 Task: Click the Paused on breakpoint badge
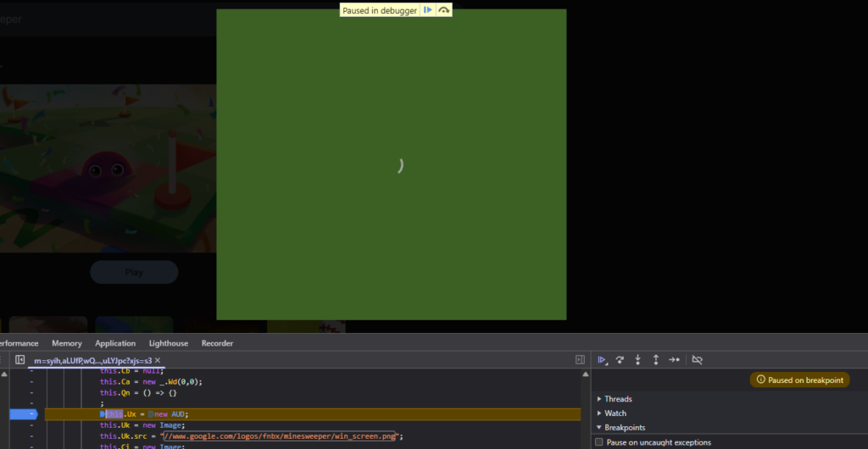pos(799,380)
